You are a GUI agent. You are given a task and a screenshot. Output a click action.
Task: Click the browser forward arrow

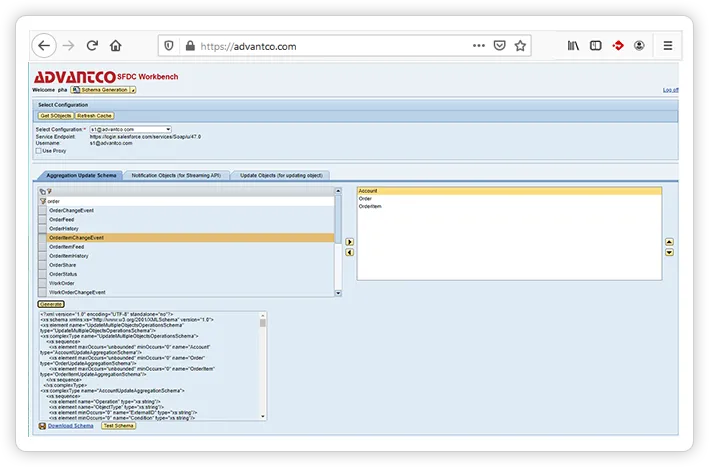click(x=68, y=46)
